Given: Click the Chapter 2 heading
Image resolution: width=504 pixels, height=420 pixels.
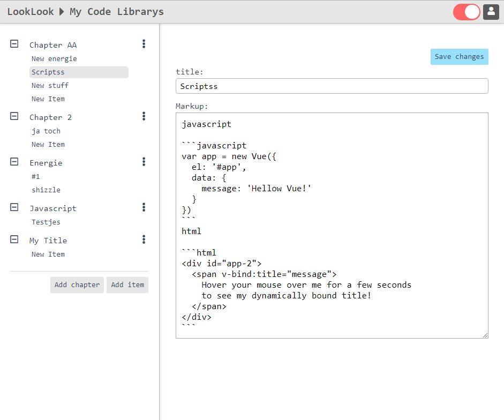Looking at the screenshot, I should coord(50,117).
